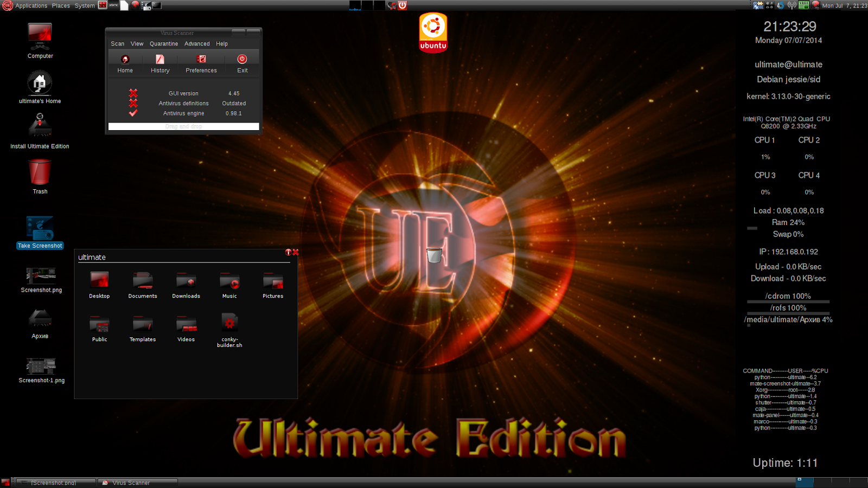868x488 pixels.
Task: Minimize the Virus Scanner window
Action: [x=238, y=33]
